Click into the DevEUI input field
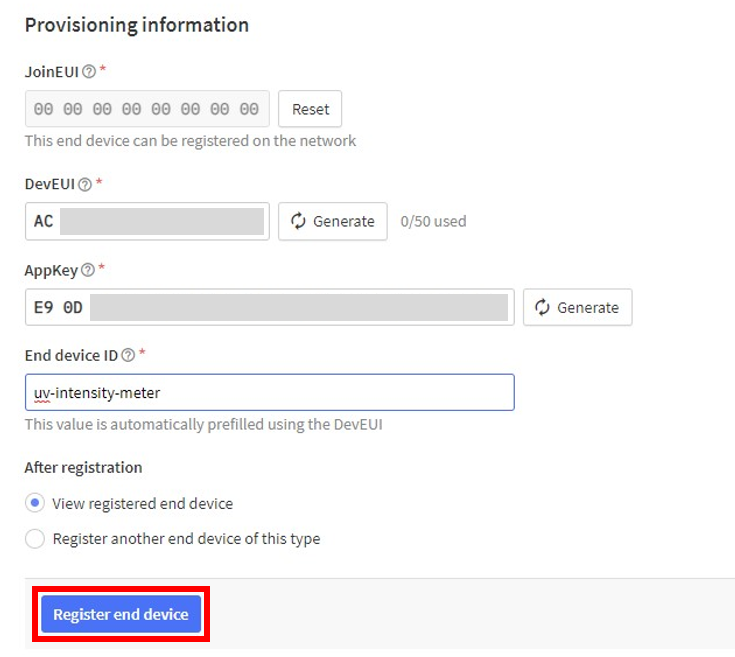 [147, 221]
